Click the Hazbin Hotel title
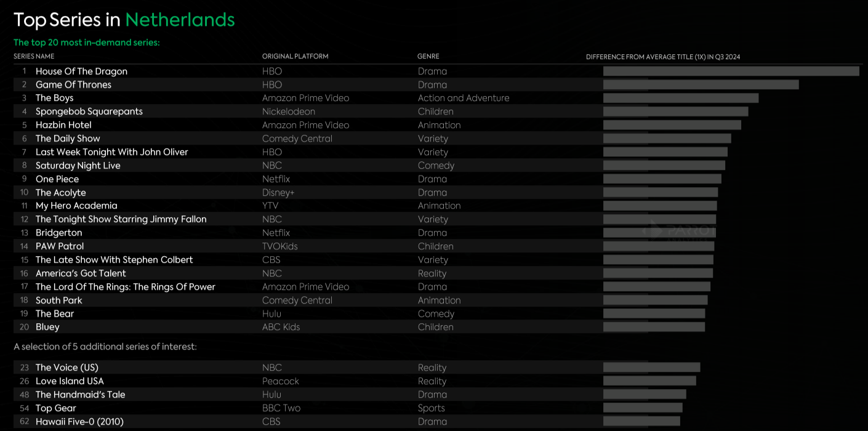 (x=63, y=125)
